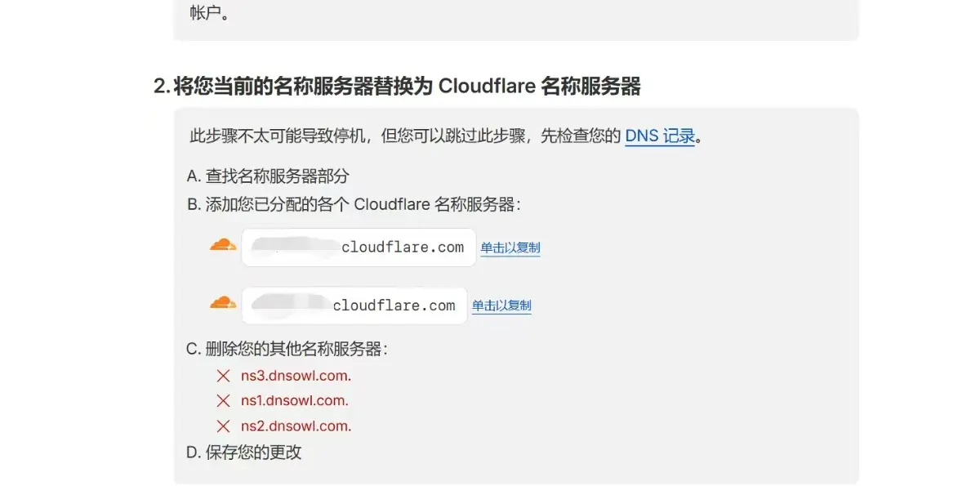Image resolution: width=980 pixels, height=486 pixels.
Task: Select the first cloudflare.com nameserver field
Action: [359, 247]
